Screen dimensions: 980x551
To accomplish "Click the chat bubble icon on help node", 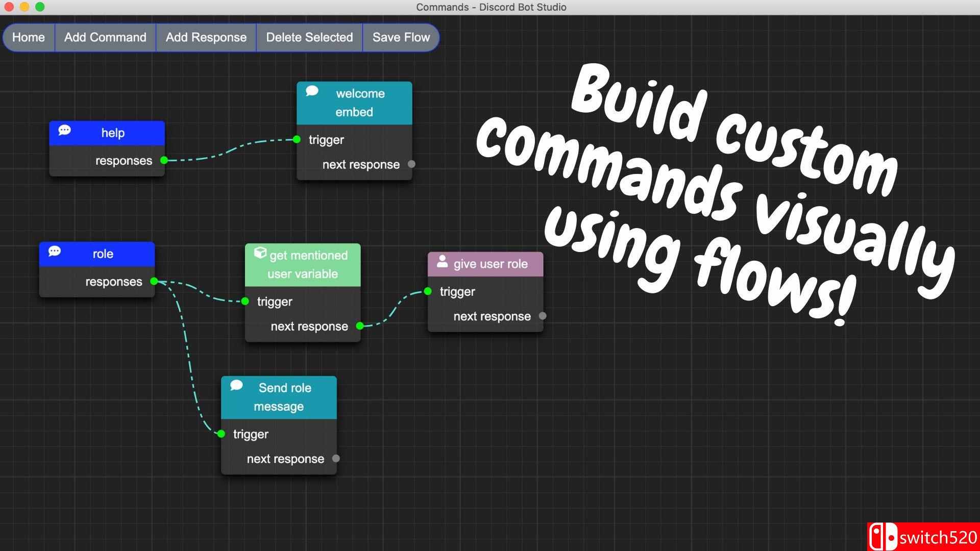I will 64,130.
